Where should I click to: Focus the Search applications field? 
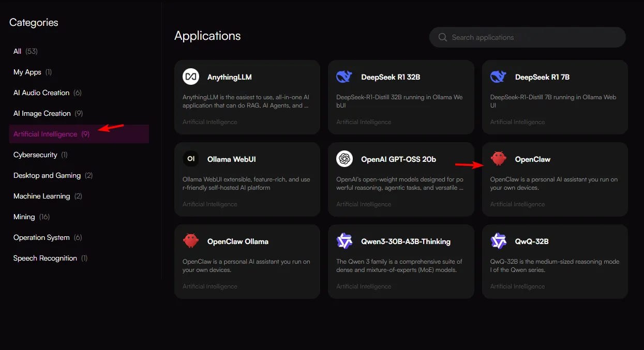(x=528, y=37)
